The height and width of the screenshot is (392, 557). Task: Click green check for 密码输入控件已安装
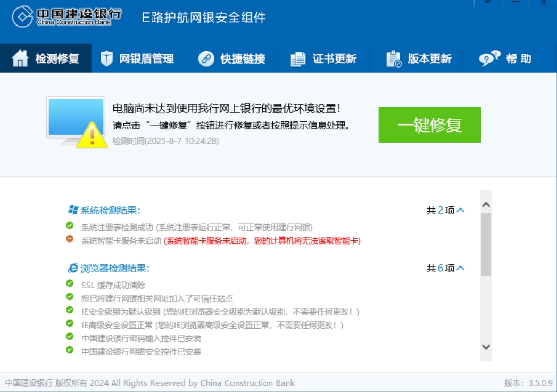click(70, 337)
